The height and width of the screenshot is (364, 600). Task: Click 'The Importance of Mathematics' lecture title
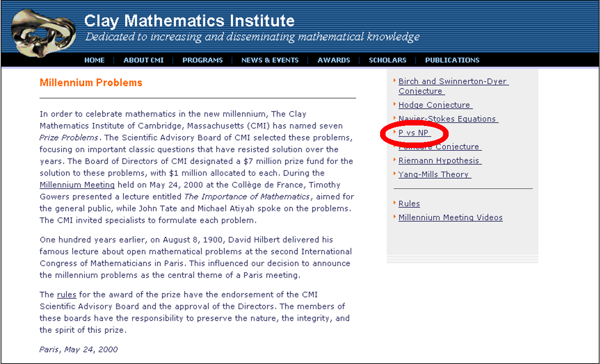pos(247,197)
